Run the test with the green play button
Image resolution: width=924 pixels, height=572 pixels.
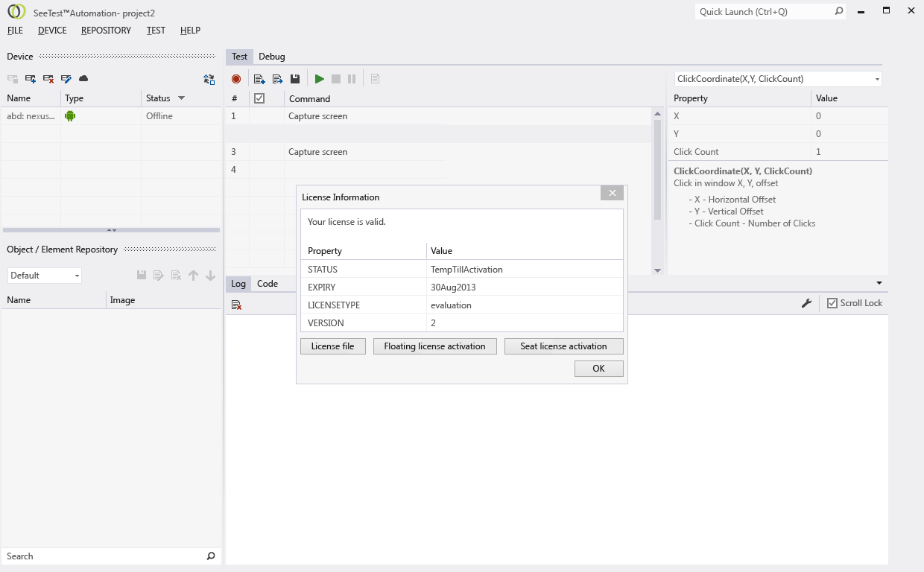coord(320,79)
